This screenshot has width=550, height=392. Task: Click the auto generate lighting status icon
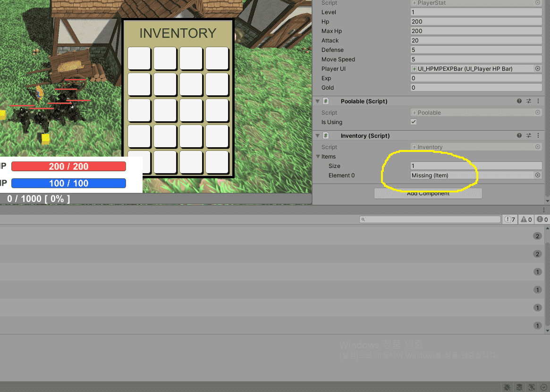tap(532, 387)
